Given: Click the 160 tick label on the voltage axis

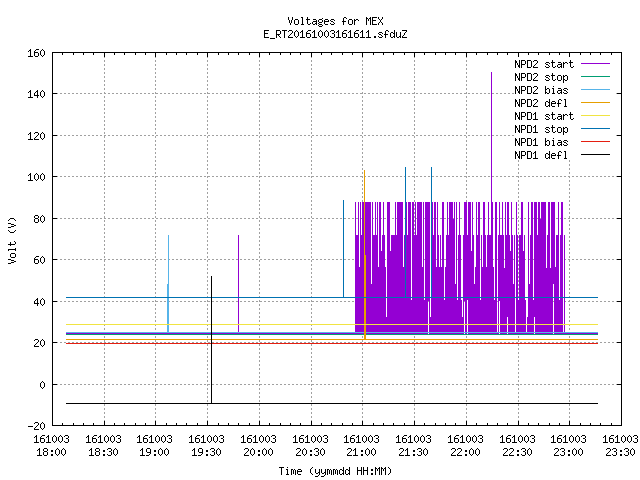Looking at the screenshot, I should coord(36,53).
